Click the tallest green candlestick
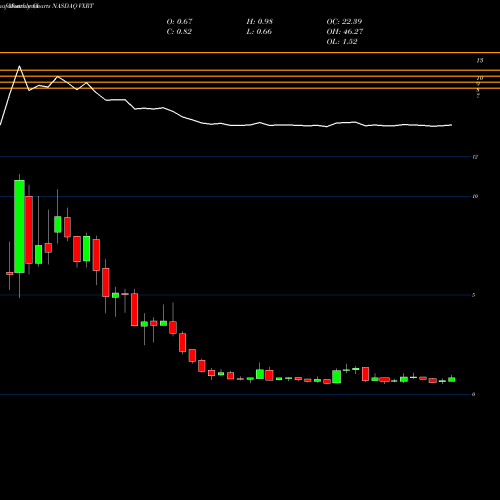 19,227
